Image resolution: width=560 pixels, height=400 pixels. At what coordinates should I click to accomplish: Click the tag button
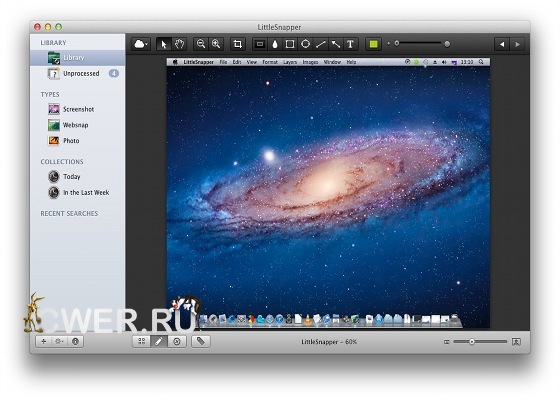pyautogui.click(x=201, y=341)
